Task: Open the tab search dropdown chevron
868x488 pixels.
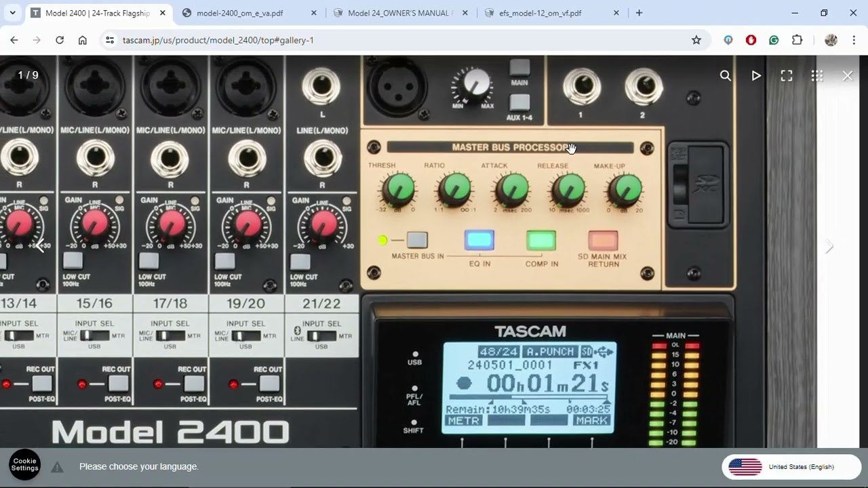Action: click(x=12, y=13)
